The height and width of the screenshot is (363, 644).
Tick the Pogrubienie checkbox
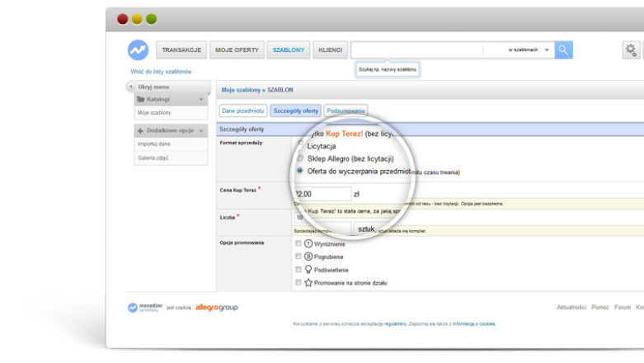(x=298, y=257)
